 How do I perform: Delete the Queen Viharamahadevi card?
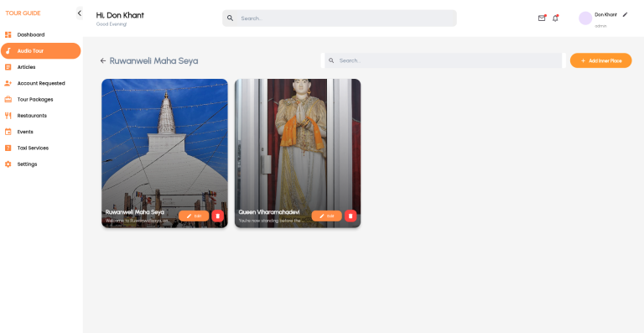click(x=351, y=216)
